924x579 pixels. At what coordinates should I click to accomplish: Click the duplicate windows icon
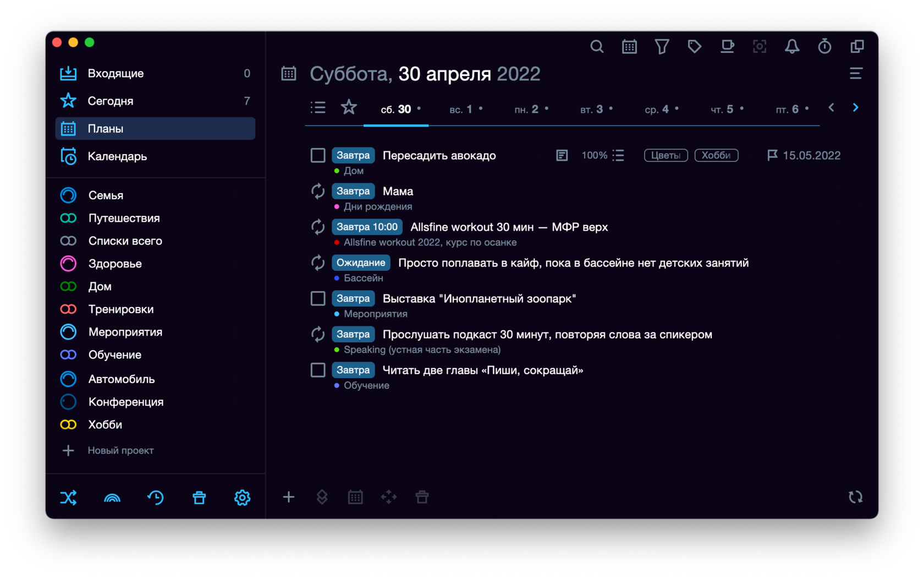pos(857,47)
